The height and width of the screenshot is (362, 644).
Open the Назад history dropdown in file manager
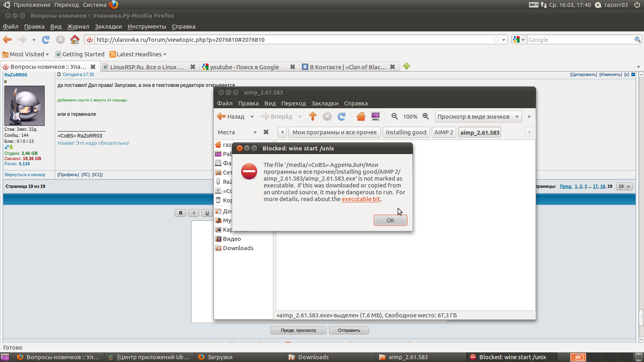click(x=252, y=117)
